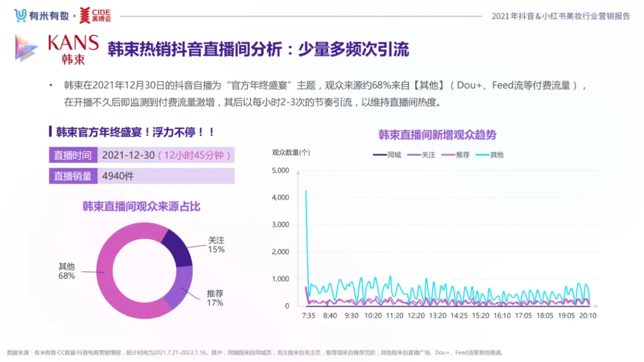
Task: Click the 关注 15% donut label
Action: click(x=216, y=245)
